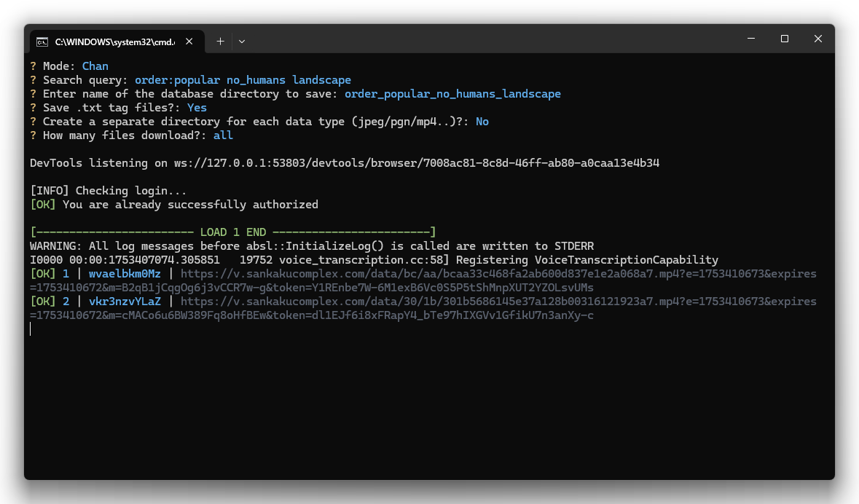The height and width of the screenshot is (504, 859).
Task: Minimize the terminal window
Action: pos(751,39)
